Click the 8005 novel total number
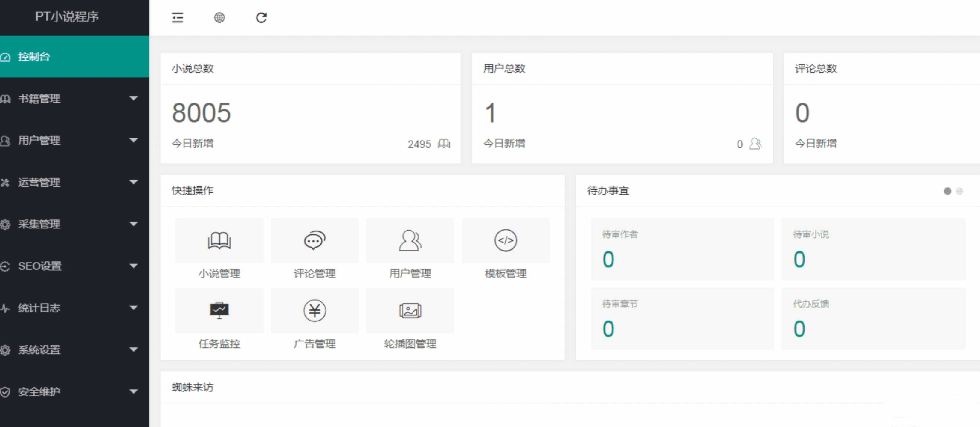Viewport: 980px width, 427px height. [x=201, y=113]
